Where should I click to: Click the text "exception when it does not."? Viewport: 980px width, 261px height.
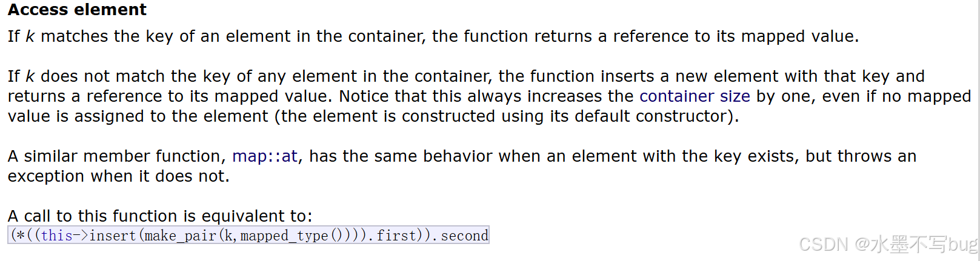tap(119, 176)
